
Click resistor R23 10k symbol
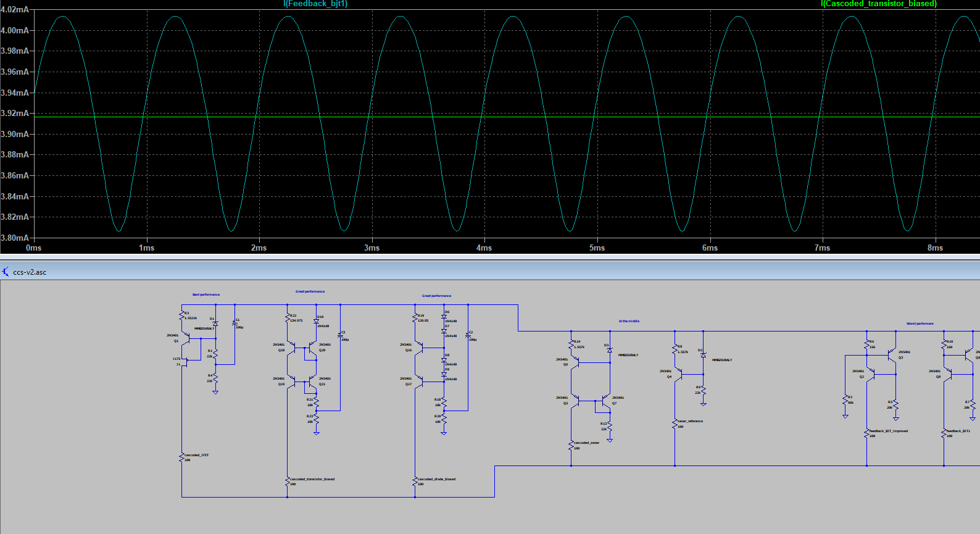pos(316,419)
